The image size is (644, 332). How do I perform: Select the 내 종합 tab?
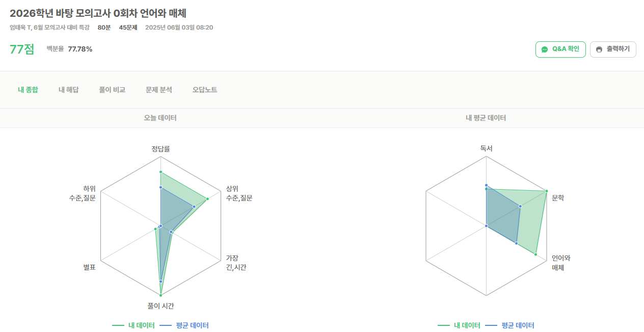point(28,90)
